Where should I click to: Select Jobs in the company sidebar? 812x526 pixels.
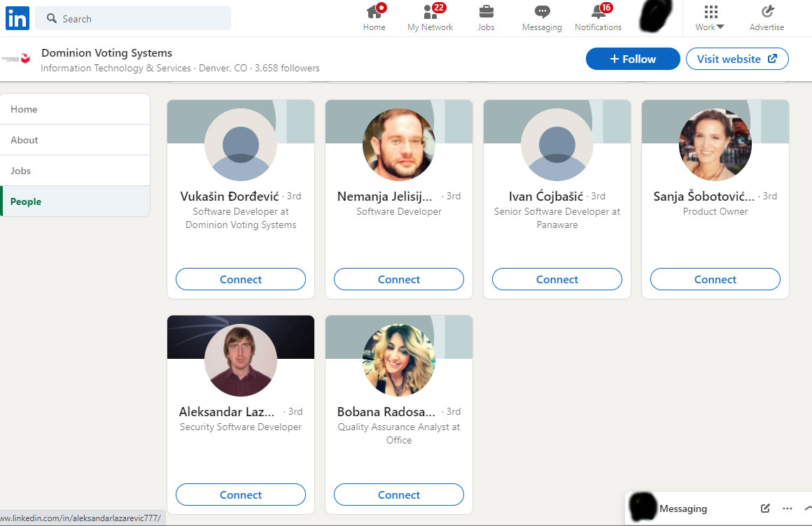75,171
